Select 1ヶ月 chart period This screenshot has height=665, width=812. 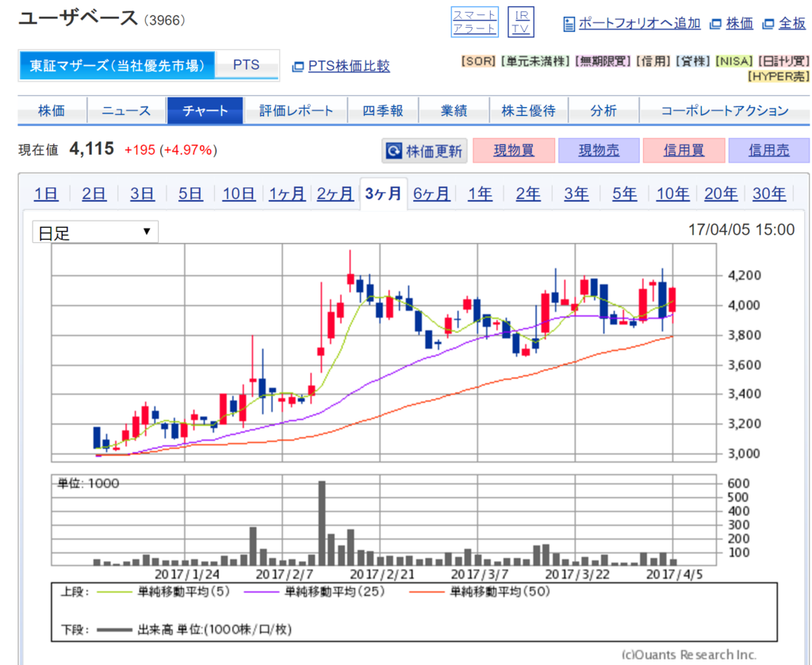point(287,194)
